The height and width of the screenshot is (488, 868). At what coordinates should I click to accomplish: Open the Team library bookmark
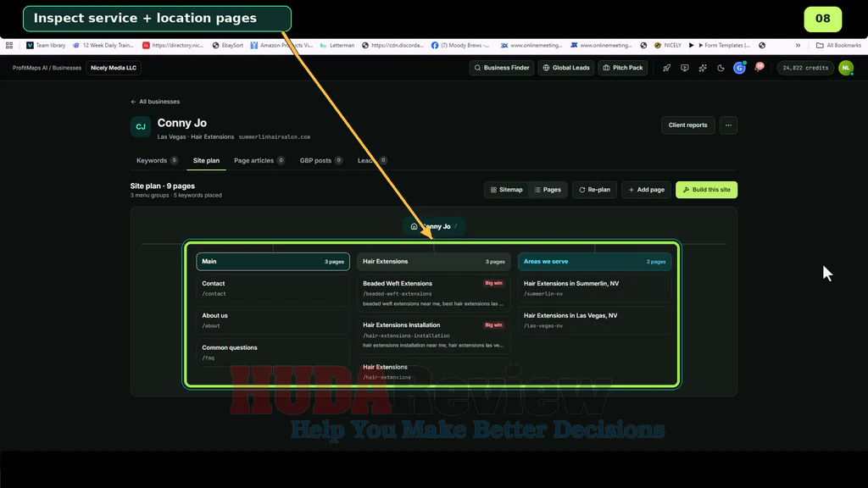[x=46, y=46]
